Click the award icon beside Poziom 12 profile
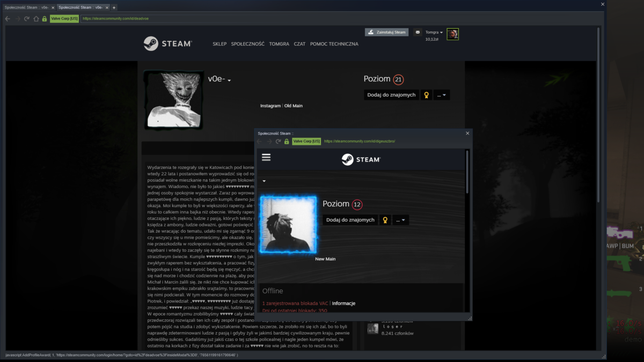Image resolution: width=644 pixels, height=362 pixels. (385, 220)
